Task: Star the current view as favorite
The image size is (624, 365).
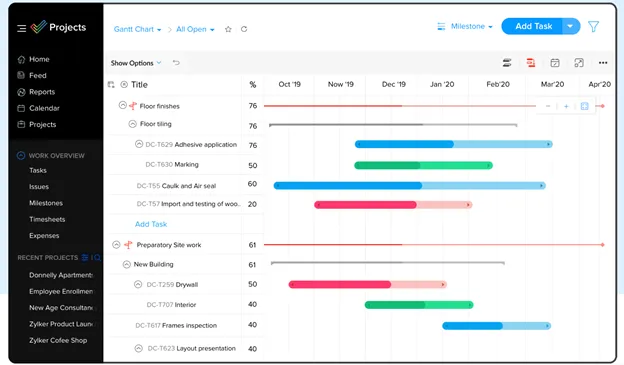Action: (228, 29)
